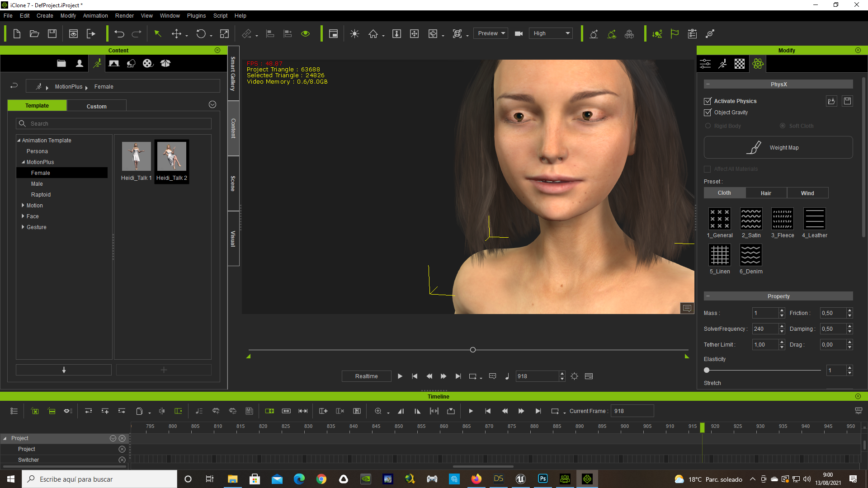Expand the Gesture tree node
Viewport: 868px width, 488px height.
23,227
